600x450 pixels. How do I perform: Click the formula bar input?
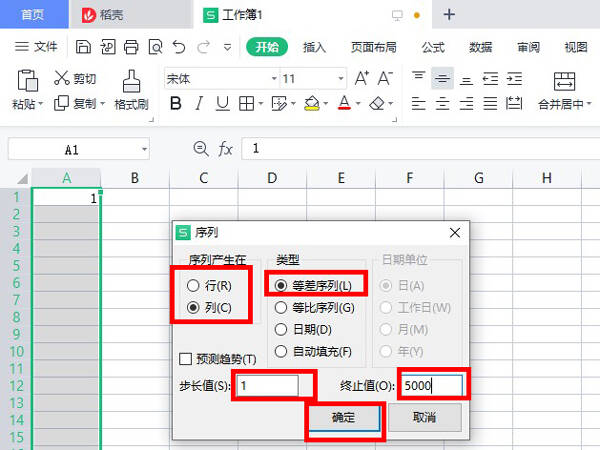click(420, 149)
